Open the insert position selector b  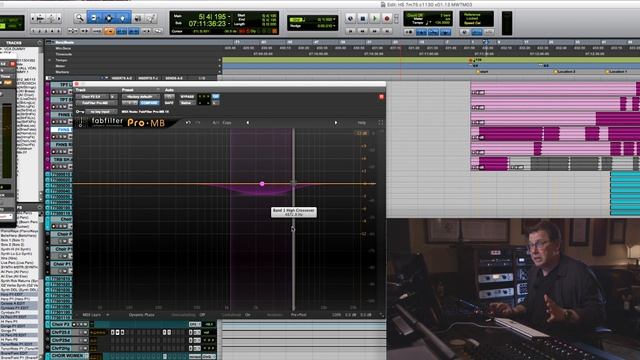pos(113,97)
